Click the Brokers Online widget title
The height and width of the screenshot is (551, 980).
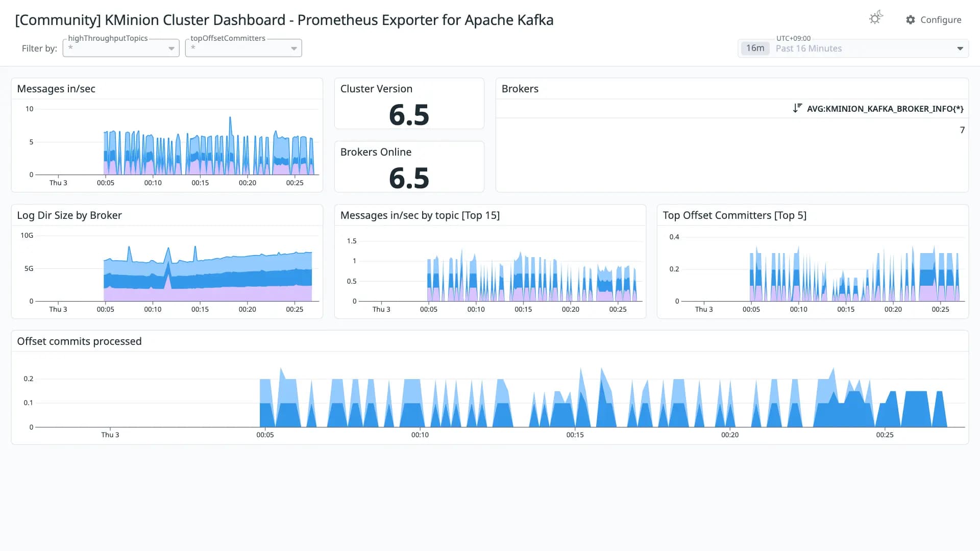tap(376, 152)
